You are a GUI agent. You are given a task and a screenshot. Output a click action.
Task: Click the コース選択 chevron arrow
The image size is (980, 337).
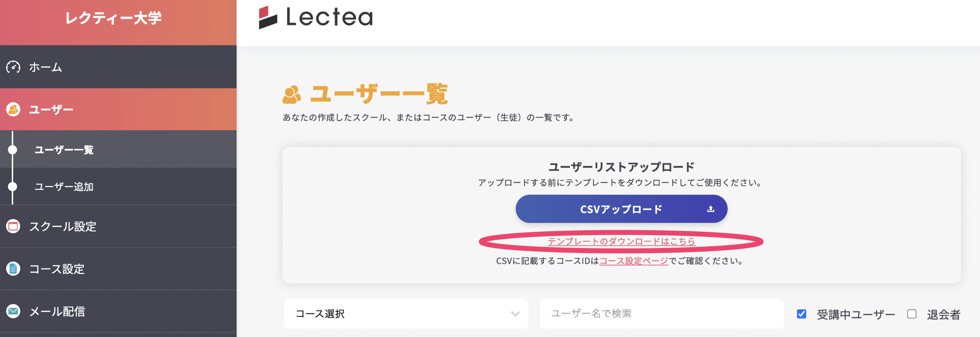[x=515, y=314]
